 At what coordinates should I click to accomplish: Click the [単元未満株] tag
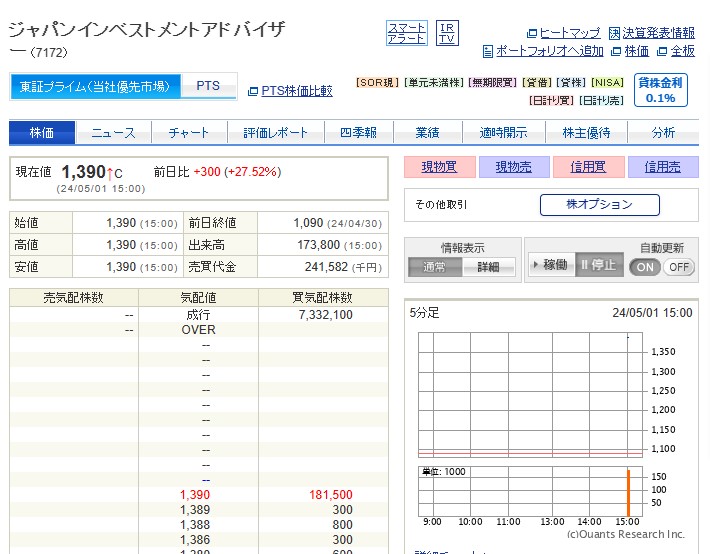434,82
